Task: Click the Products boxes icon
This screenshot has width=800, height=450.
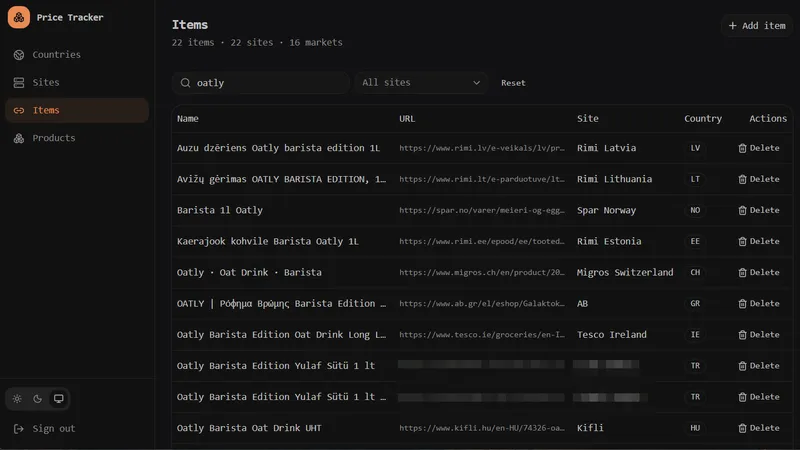Action: (x=19, y=138)
